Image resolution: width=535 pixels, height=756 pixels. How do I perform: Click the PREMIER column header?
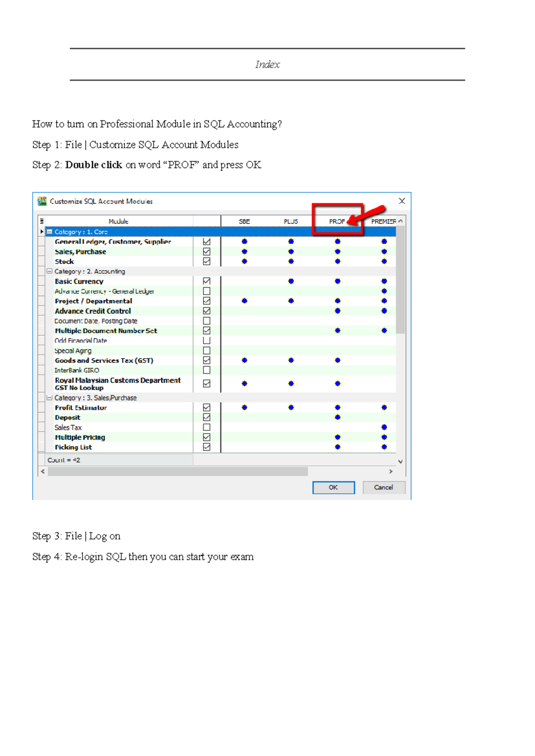[383, 221]
